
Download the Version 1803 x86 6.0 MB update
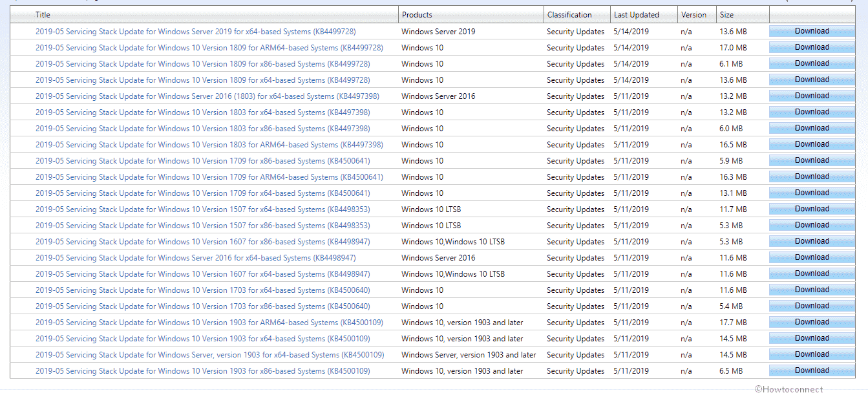point(812,128)
